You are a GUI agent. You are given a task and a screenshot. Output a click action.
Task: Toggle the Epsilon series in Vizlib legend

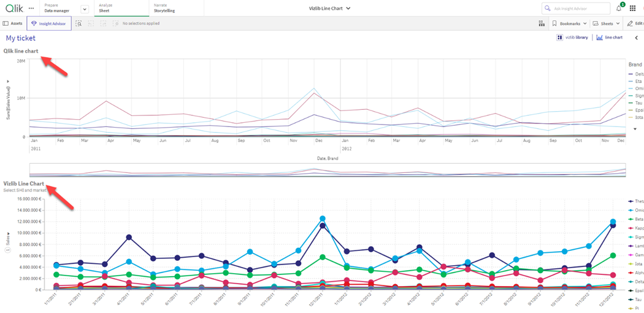(636, 290)
